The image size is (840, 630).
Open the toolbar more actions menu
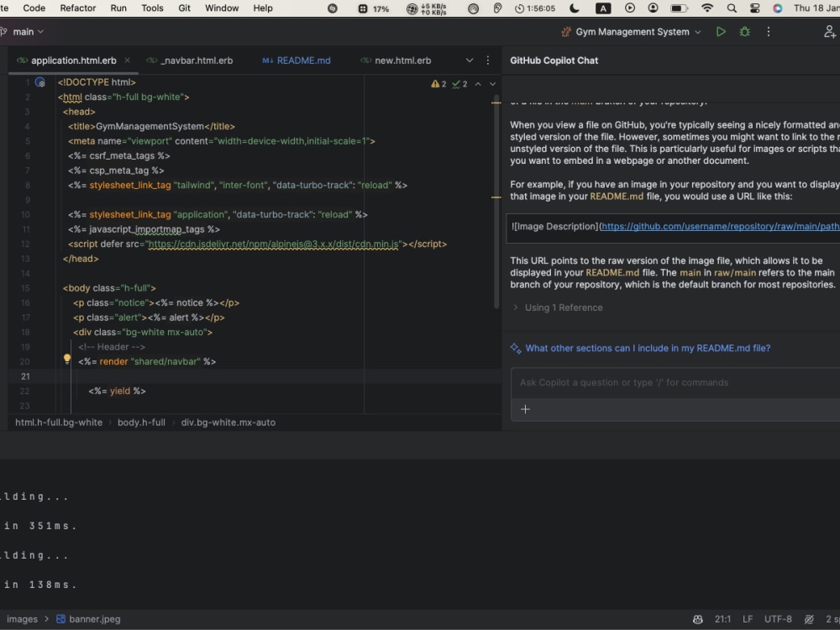(769, 32)
